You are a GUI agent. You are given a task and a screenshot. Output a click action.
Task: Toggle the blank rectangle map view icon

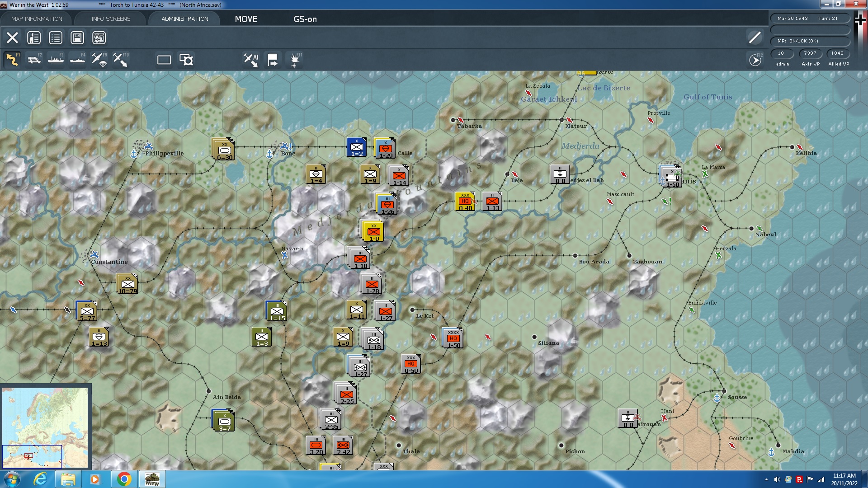click(164, 60)
